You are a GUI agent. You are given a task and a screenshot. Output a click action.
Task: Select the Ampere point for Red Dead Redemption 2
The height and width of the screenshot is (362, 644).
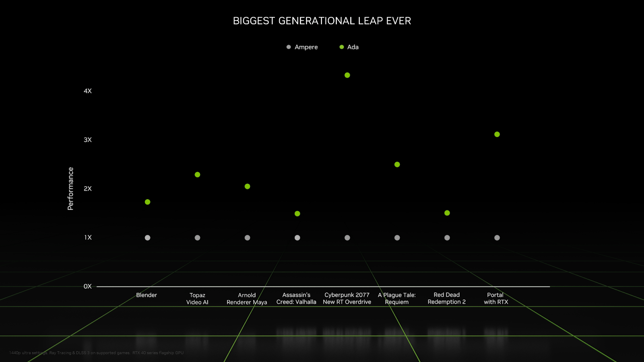pyautogui.click(x=447, y=238)
